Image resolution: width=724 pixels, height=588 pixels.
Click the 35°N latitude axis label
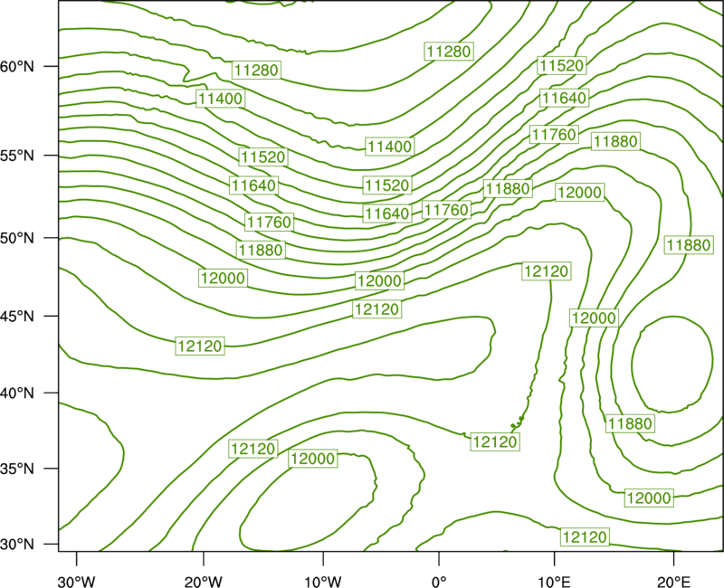pos(17,469)
